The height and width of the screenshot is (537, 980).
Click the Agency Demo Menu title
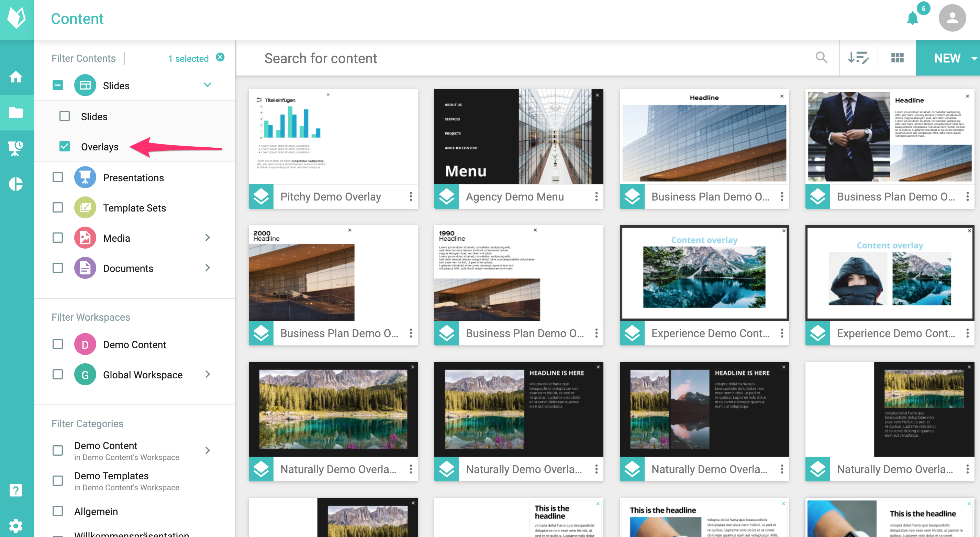515,196
